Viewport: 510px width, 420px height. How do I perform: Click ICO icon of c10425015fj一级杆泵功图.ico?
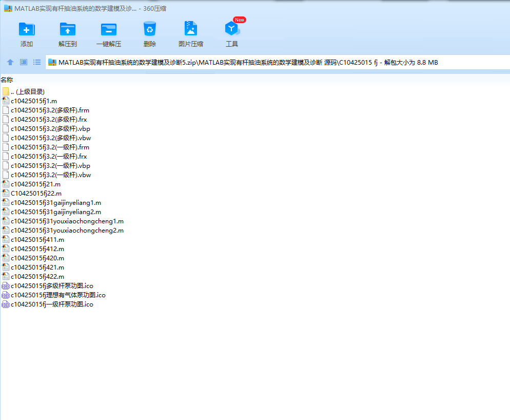click(6, 304)
